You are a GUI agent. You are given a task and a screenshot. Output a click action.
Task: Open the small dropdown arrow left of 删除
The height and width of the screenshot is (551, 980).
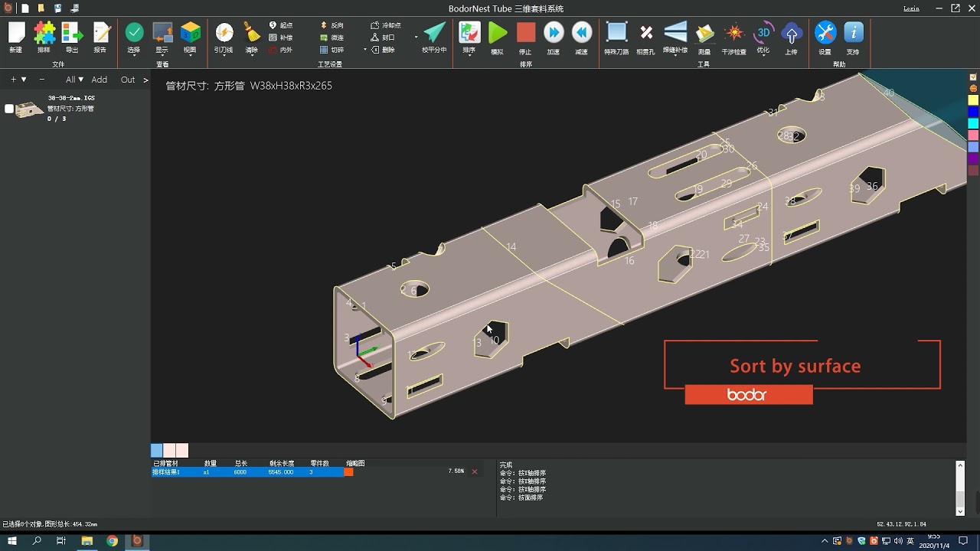coord(365,50)
